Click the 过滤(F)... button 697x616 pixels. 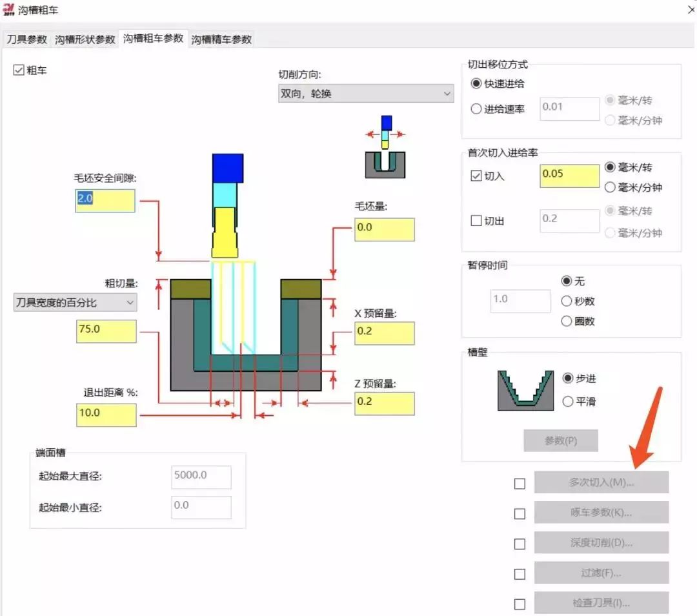(x=601, y=573)
